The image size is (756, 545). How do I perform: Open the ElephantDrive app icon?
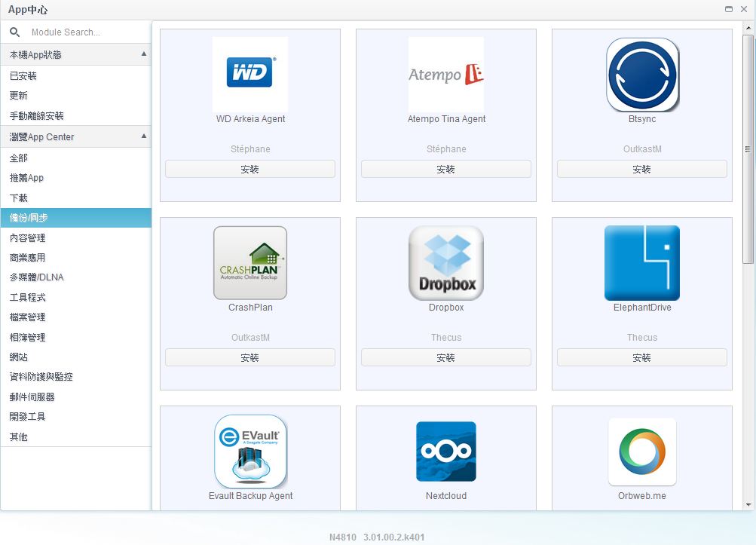(642, 263)
